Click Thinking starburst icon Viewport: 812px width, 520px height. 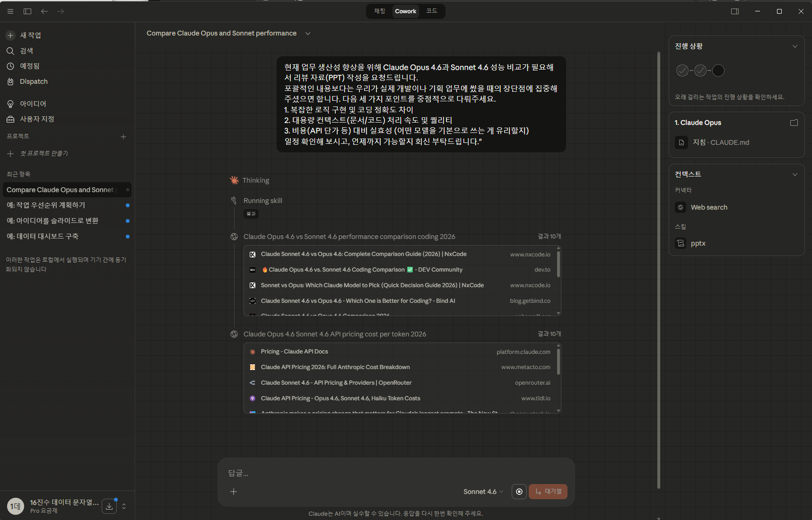click(x=234, y=180)
